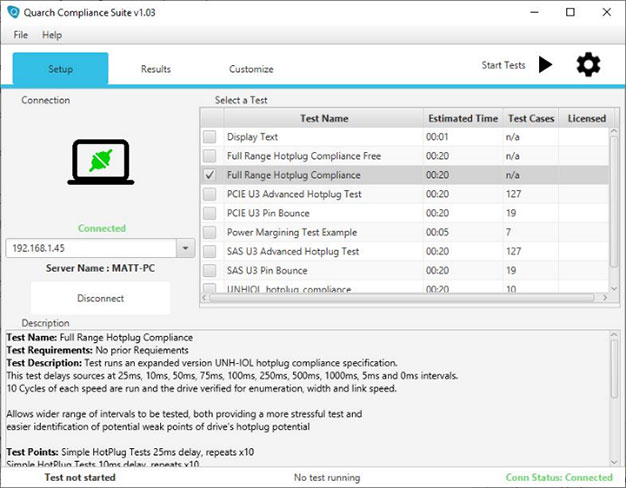Open the File menu

point(20,35)
